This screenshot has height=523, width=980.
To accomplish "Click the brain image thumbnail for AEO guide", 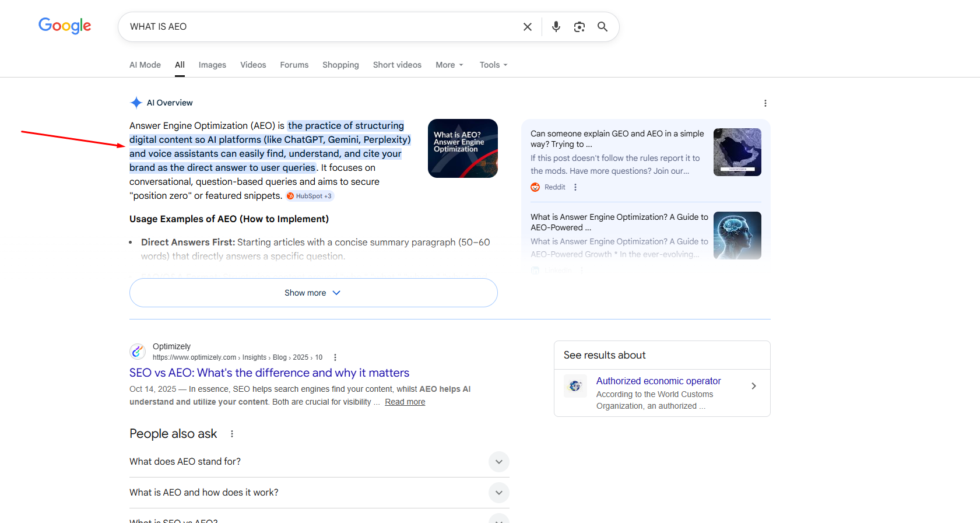I will (x=737, y=236).
